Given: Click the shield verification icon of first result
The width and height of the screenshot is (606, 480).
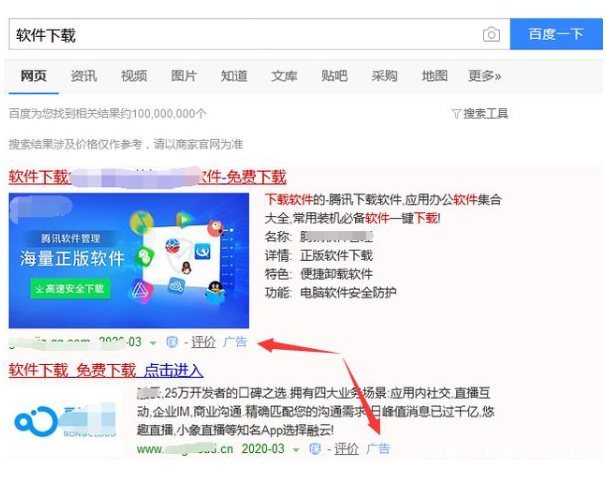Looking at the screenshot, I should [x=172, y=342].
